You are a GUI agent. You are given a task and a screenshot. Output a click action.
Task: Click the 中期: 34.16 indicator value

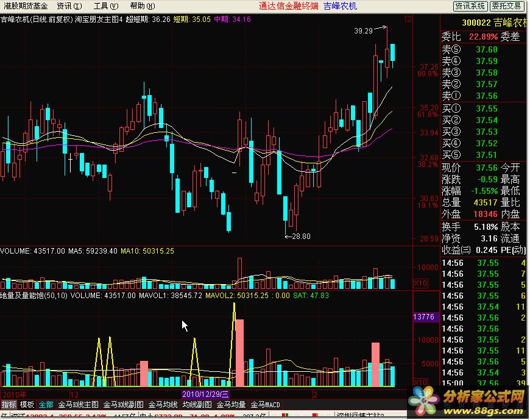point(233,20)
